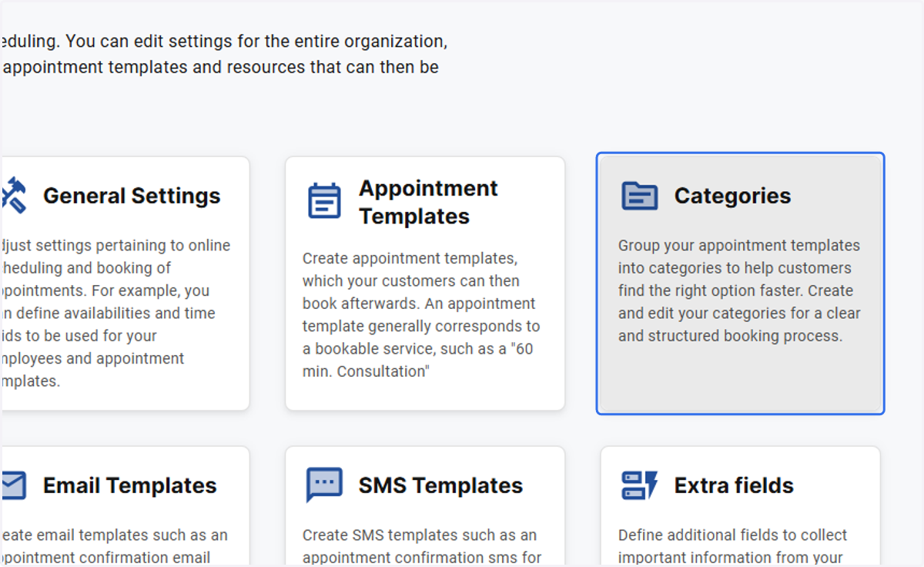This screenshot has width=924, height=567.
Task: Click the Appointment Templates calendar icon
Action: [324, 201]
